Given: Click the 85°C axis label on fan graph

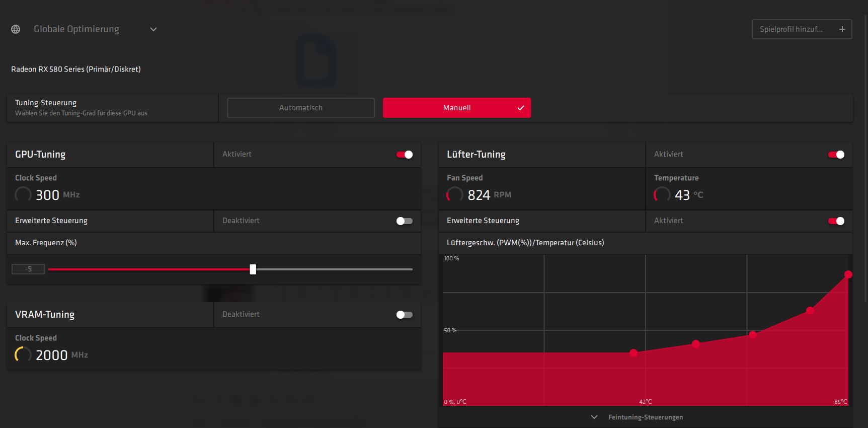Looking at the screenshot, I should 841,402.
